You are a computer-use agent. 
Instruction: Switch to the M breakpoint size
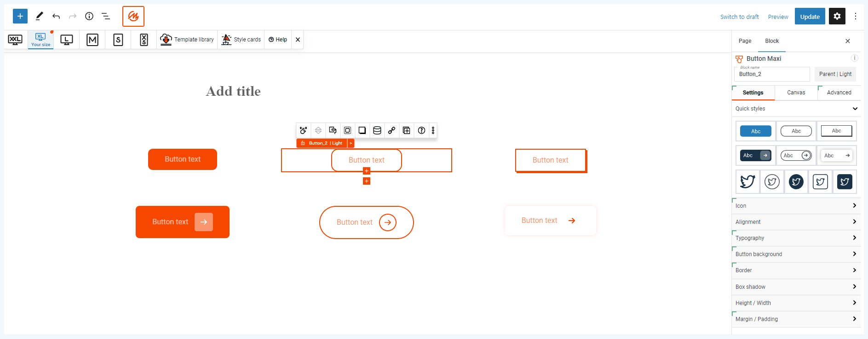pyautogui.click(x=92, y=40)
